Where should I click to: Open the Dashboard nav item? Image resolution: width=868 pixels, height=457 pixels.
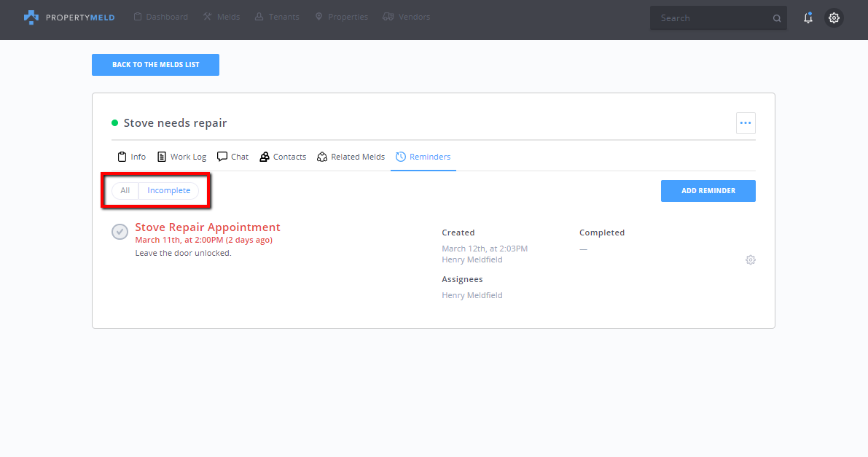tap(160, 17)
